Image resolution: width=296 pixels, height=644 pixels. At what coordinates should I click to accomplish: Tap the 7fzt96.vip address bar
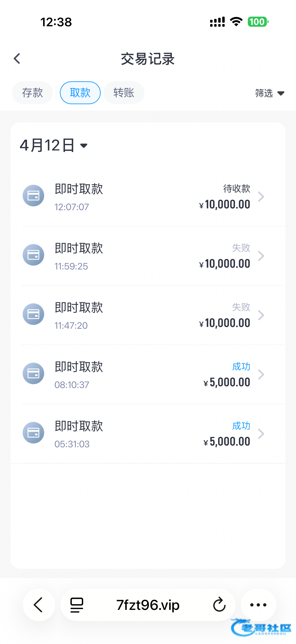(148, 605)
